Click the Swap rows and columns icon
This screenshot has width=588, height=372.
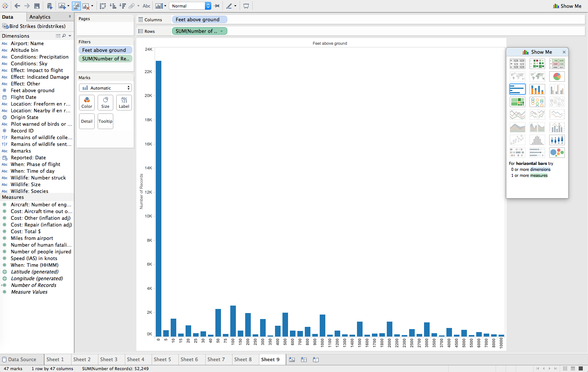click(103, 6)
